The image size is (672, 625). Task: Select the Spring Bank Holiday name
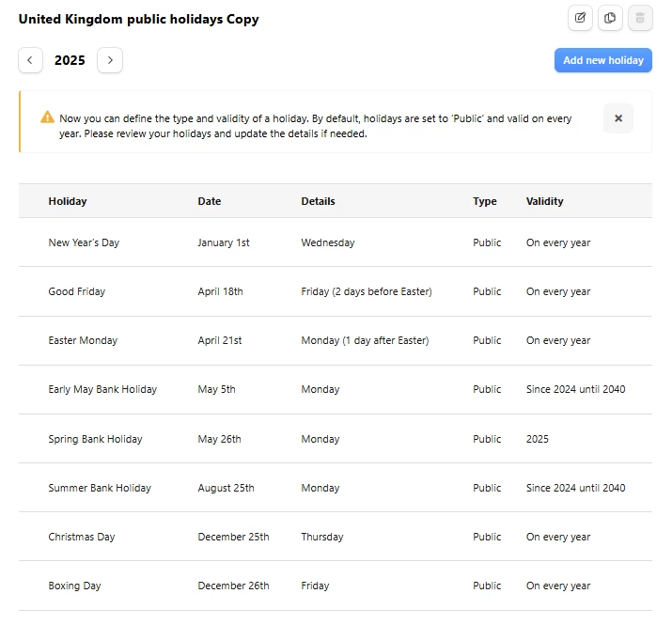95,439
